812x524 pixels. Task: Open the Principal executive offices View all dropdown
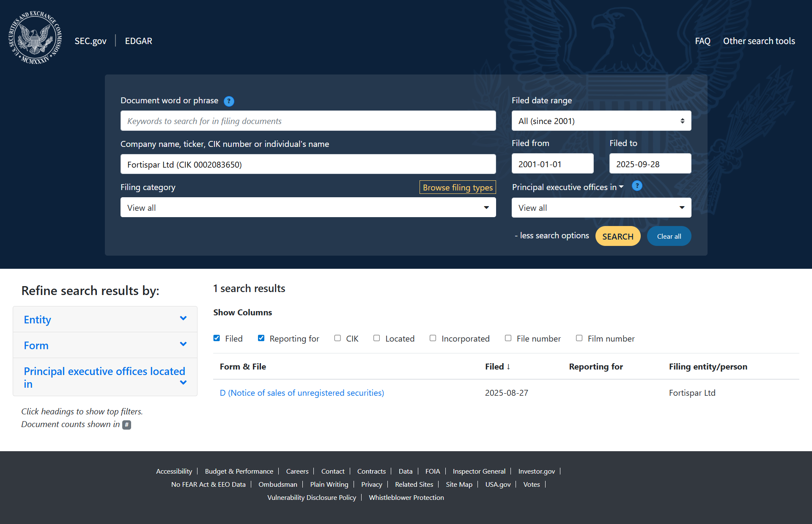[x=601, y=207]
